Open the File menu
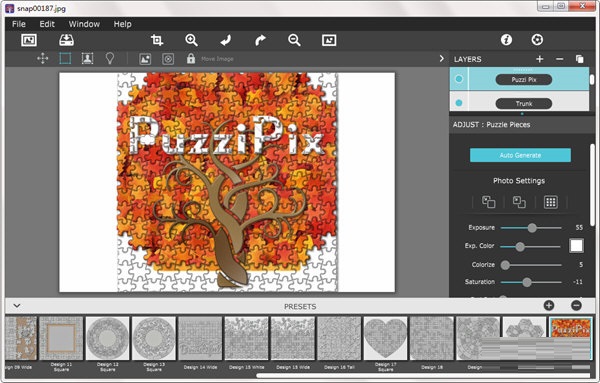Screen dimensions: 600x383 tap(19, 24)
